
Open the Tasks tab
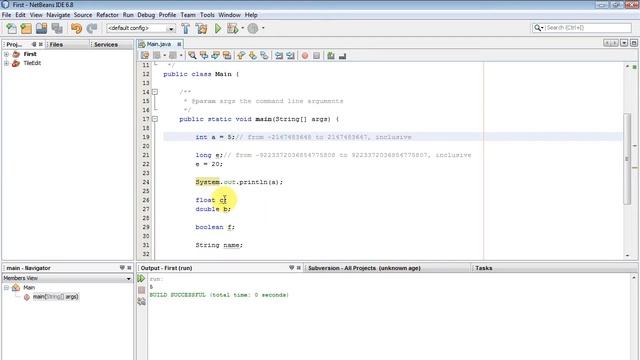click(x=484, y=268)
